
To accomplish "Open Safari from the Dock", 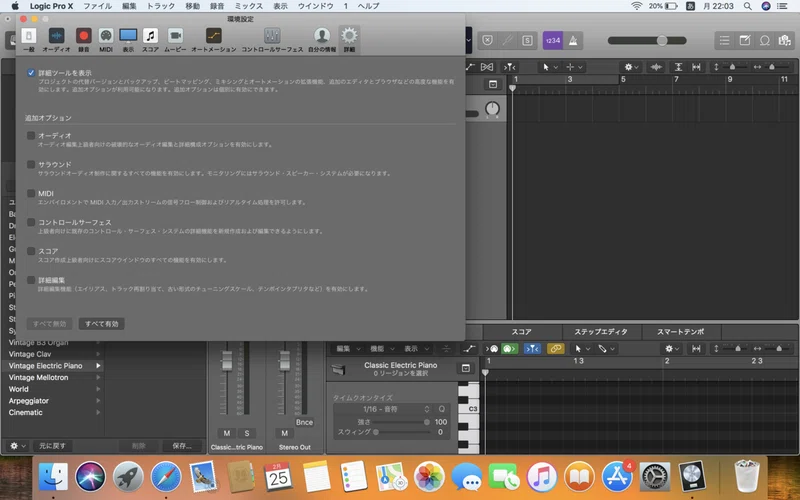I will (x=165, y=477).
